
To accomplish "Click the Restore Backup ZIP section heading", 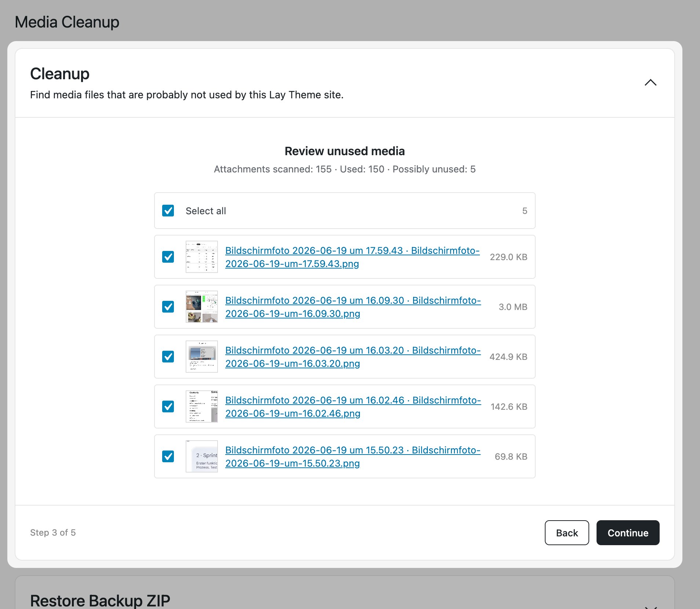I will coord(100,601).
